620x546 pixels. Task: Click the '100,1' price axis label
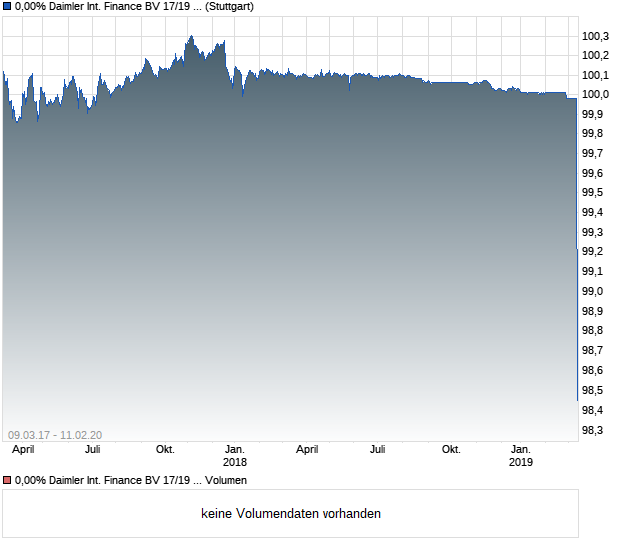[x=595, y=75]
